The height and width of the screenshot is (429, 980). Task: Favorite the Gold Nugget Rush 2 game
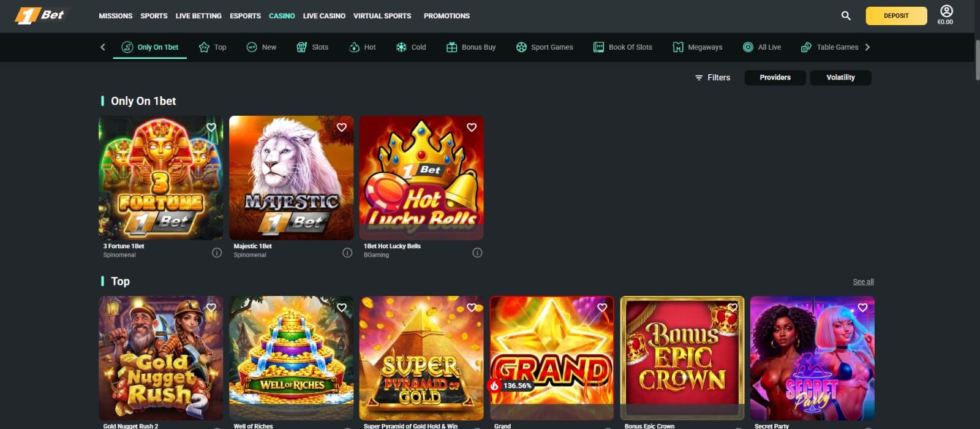[211, 308]
